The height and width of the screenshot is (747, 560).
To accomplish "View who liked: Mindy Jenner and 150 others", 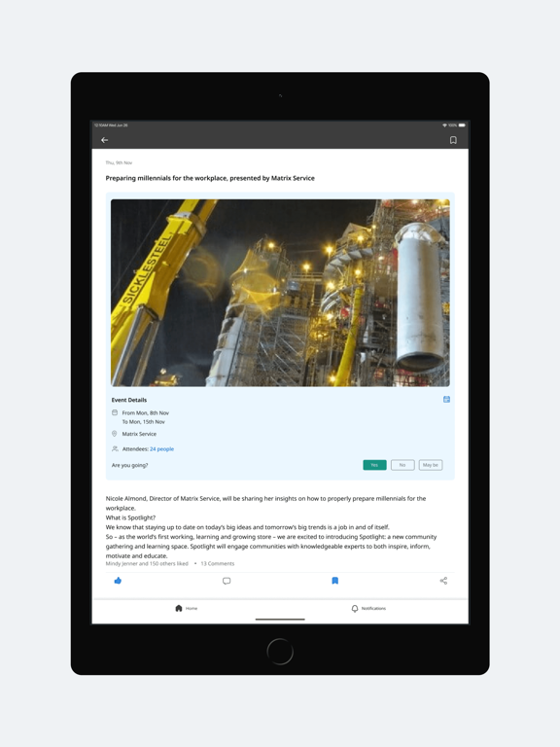I will (x=147, y=563).
